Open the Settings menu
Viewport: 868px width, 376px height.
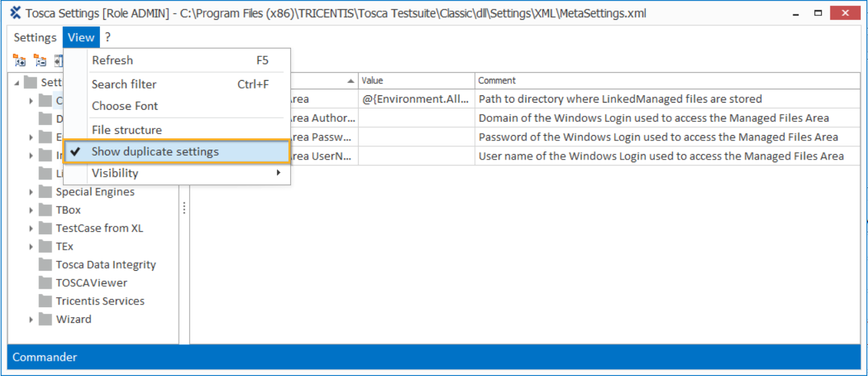[35, 38]
